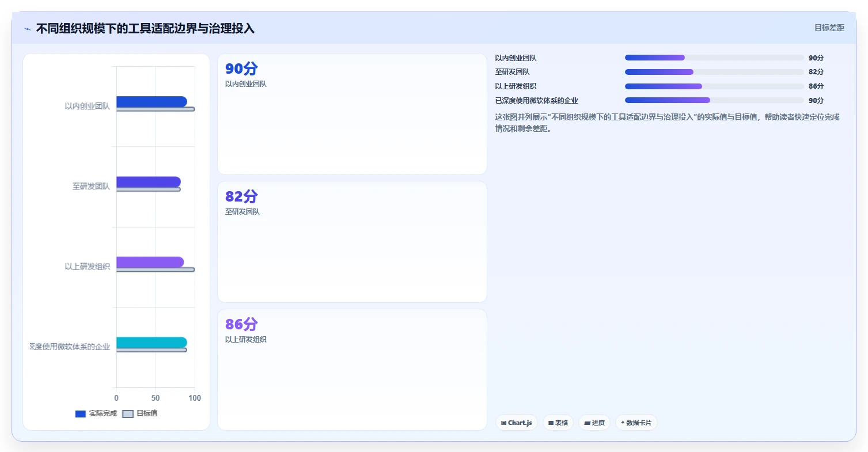Click the 82分 value in progress list

(816, 72)
